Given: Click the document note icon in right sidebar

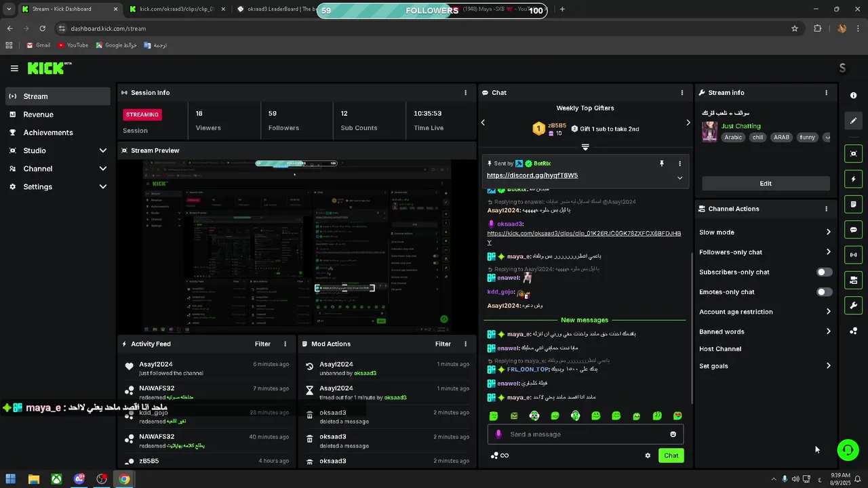Looking at the screenshot, I should pyautogui.click(x=854, y=204).
